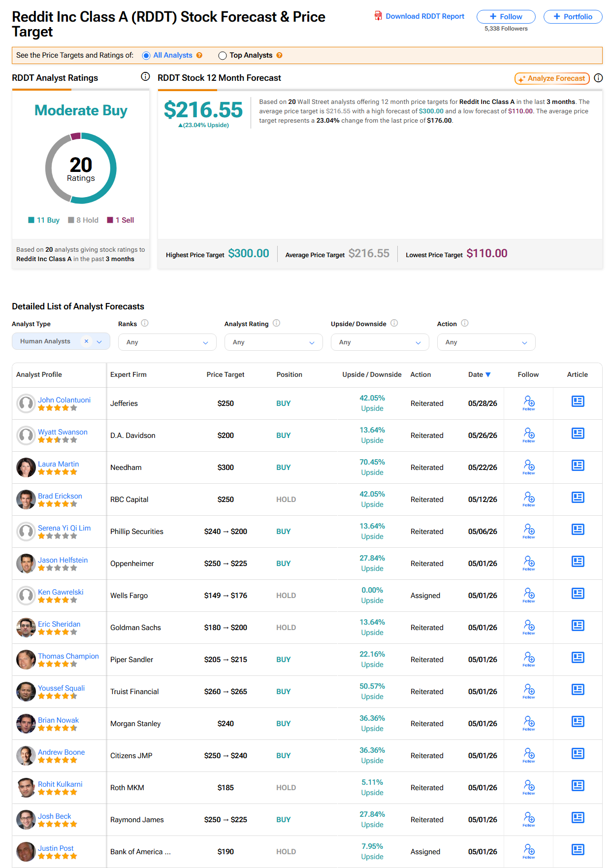
Task: Open article icon for Roth MKM row
Action: pos(578,786)
